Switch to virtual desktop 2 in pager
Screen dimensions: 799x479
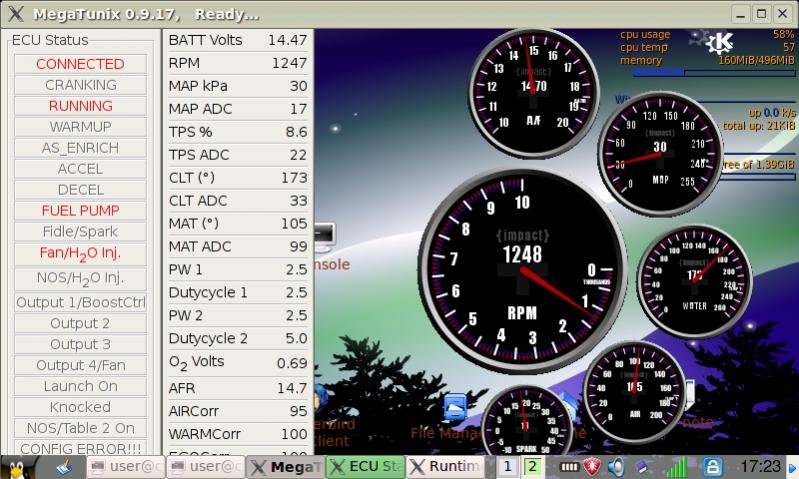(x=532, y=467)
